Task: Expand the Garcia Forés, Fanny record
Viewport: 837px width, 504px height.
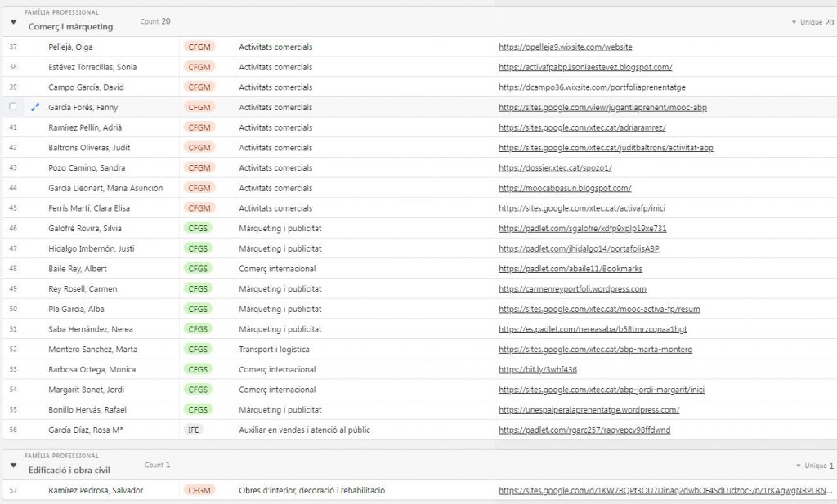Action: (35, 107)
